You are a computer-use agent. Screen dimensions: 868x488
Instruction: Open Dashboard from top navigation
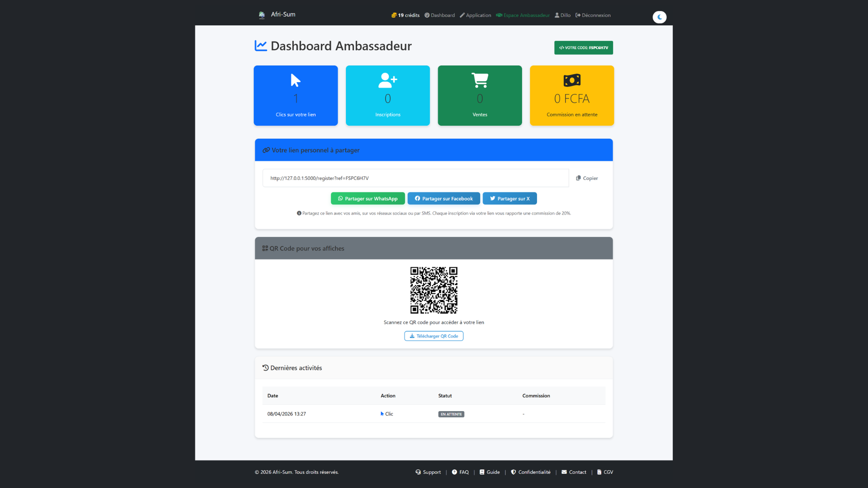(439, 15)
